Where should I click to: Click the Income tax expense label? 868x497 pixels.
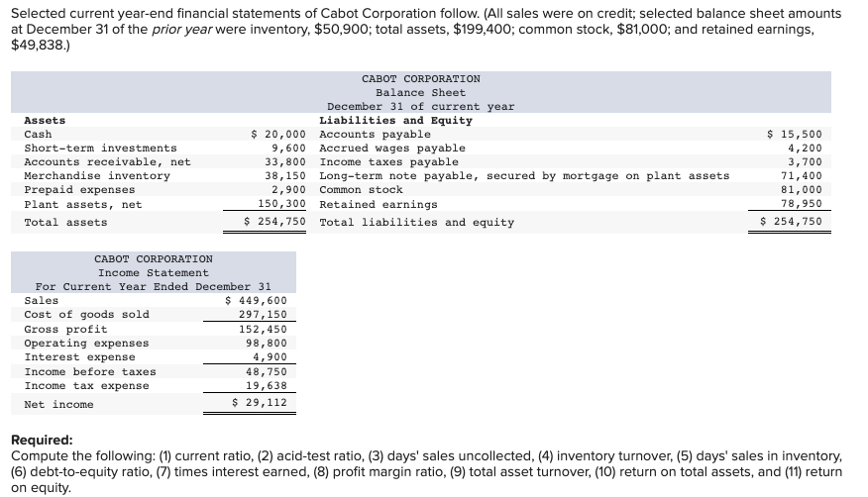(86, 386)
